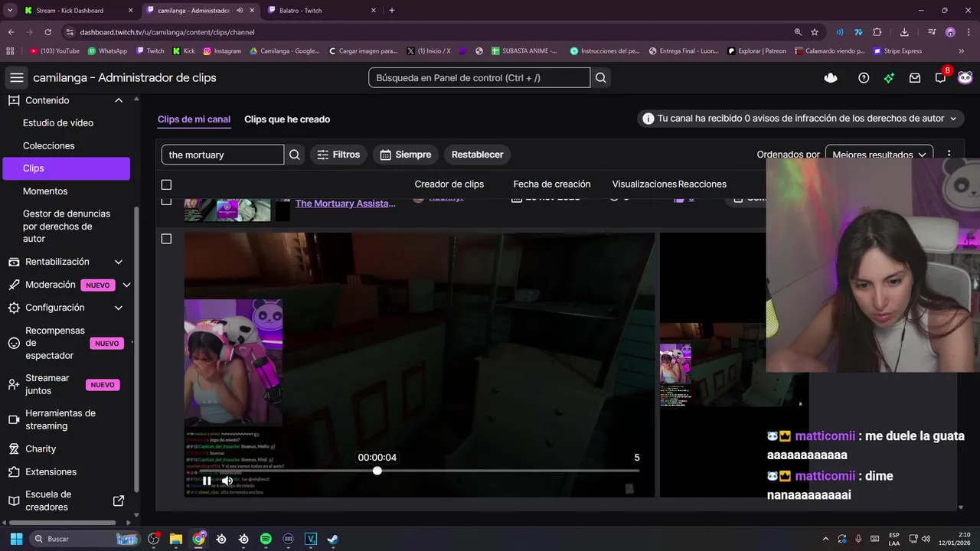Pause the clip playback

pos(207,481)
